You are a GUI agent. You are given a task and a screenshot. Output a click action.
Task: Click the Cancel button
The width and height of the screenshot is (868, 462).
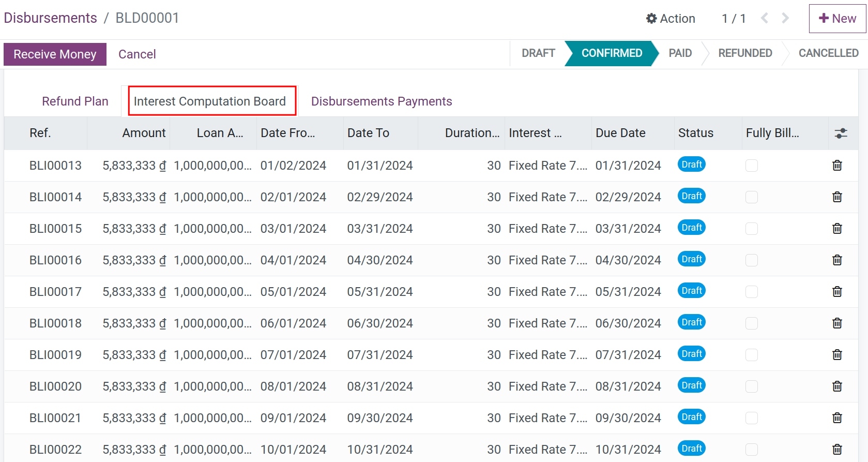pyautogui.click(x=137, y=54)
